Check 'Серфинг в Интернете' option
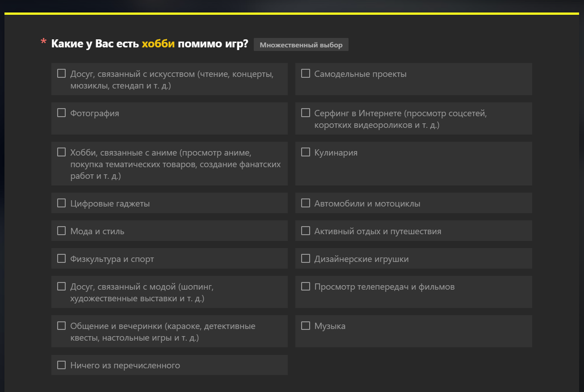Screen dimensions: 584x392 point(306,113)
